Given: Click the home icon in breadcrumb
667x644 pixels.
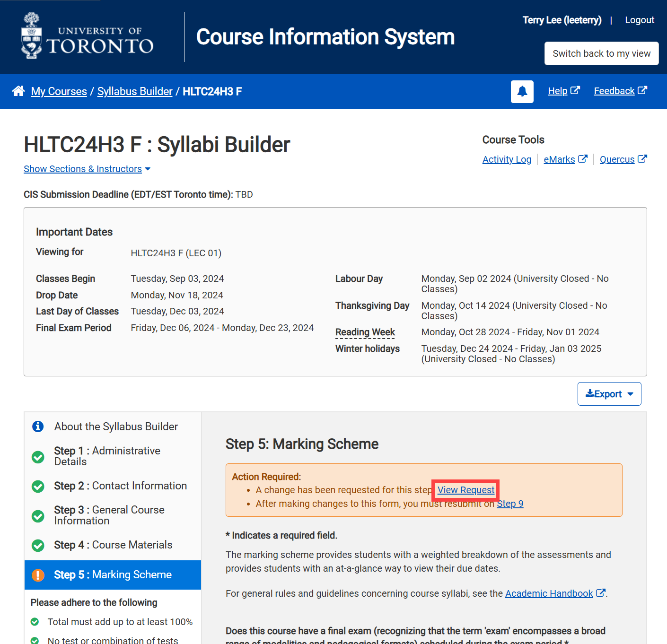Looking at the screenshot, I should click(18, 91).
